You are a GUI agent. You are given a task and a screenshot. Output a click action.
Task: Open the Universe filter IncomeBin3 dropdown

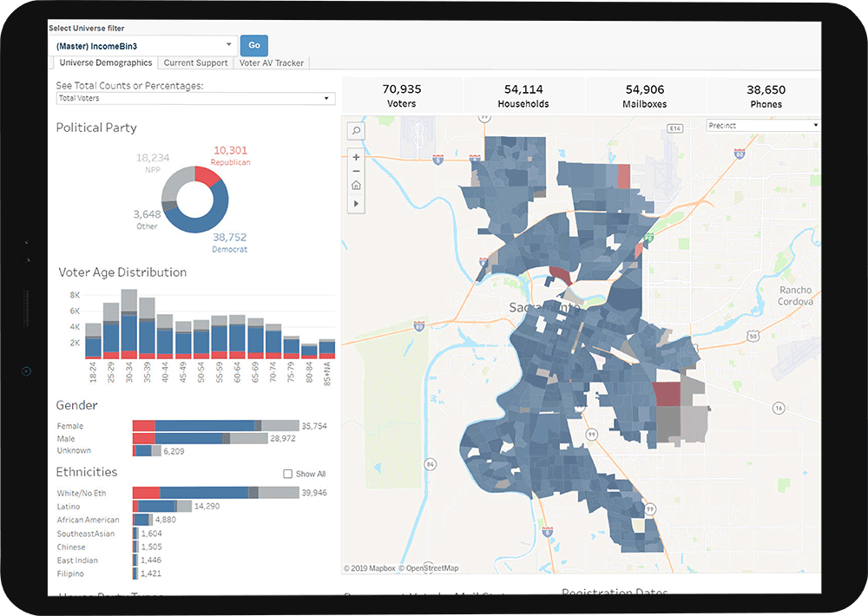(x=143, y=46)
